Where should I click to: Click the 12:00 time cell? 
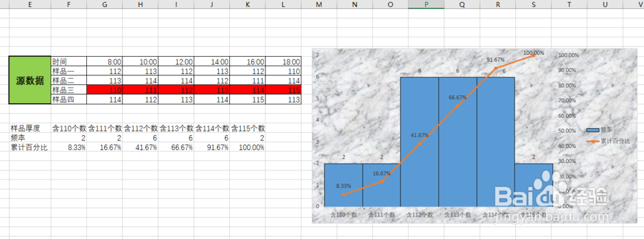coord(176,62)
